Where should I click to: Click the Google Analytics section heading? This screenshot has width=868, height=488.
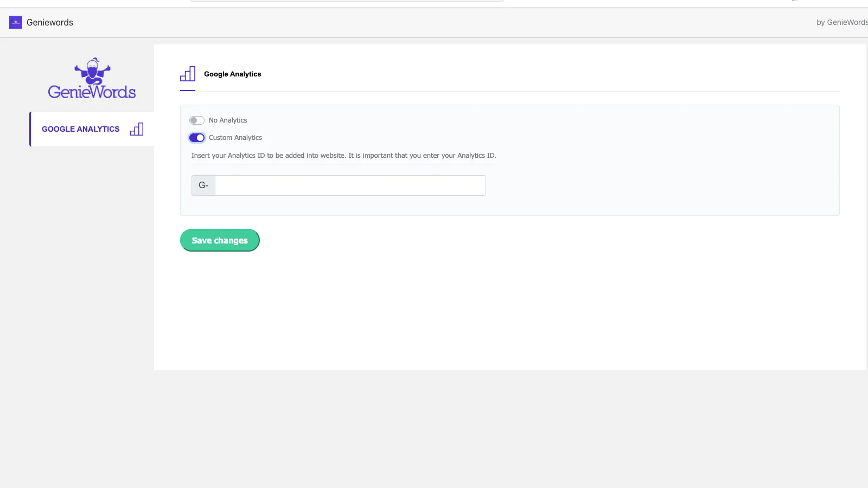coord(233,74)
